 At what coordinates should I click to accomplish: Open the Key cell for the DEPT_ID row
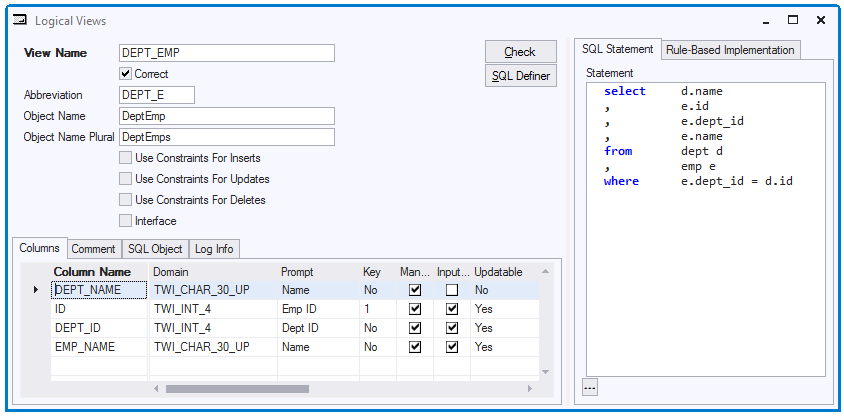click(378, 328)
